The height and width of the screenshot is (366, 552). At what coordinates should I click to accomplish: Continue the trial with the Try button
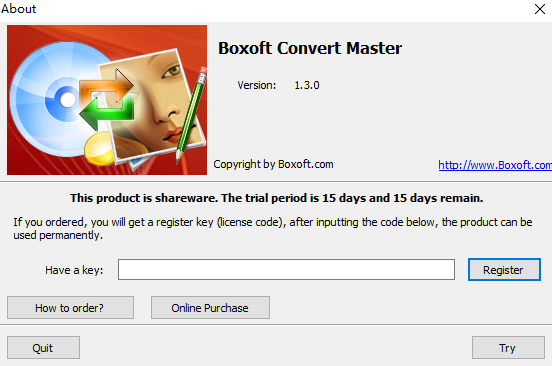click(508, 348)
